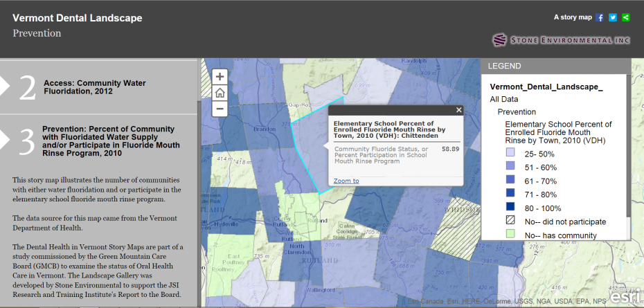Click the 80-100% dark blue swatch
Screen dimensions: 644x308
[x=510, y=208]
